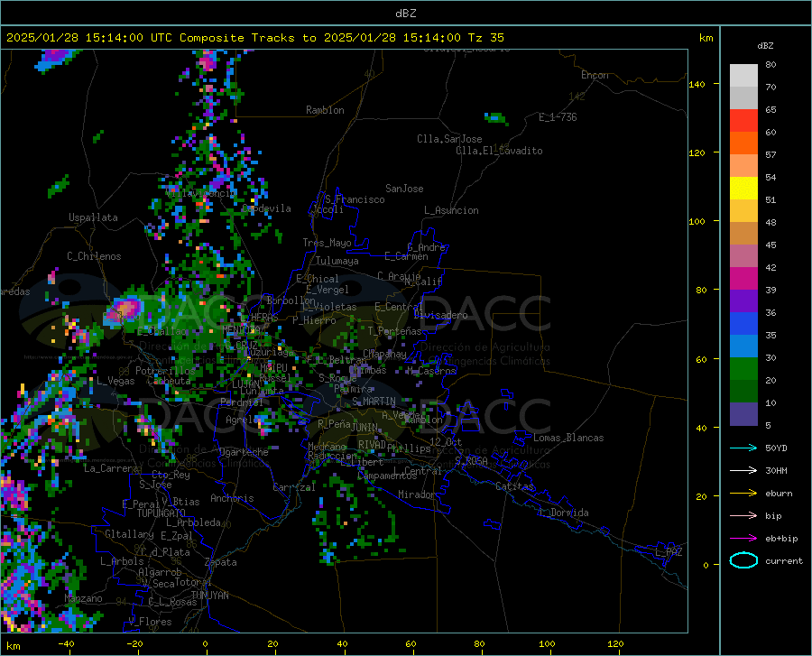Pick the 45 dBZ tan swatch

pos(743,234)
